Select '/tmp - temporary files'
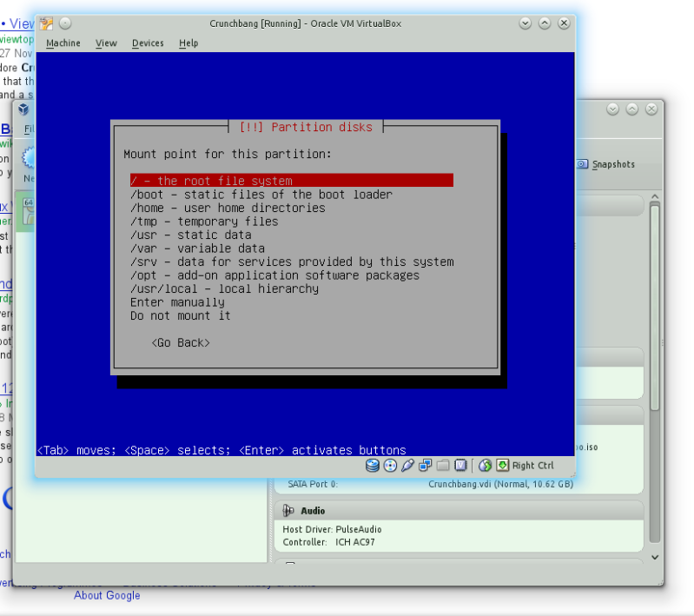Viewport: 694px width, 616px height. (204, 222)
